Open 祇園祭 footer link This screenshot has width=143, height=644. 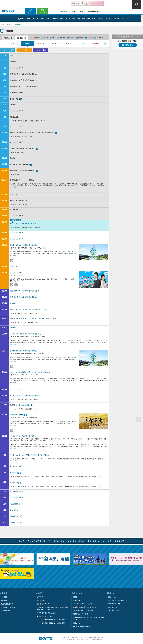tap(75, 597)
